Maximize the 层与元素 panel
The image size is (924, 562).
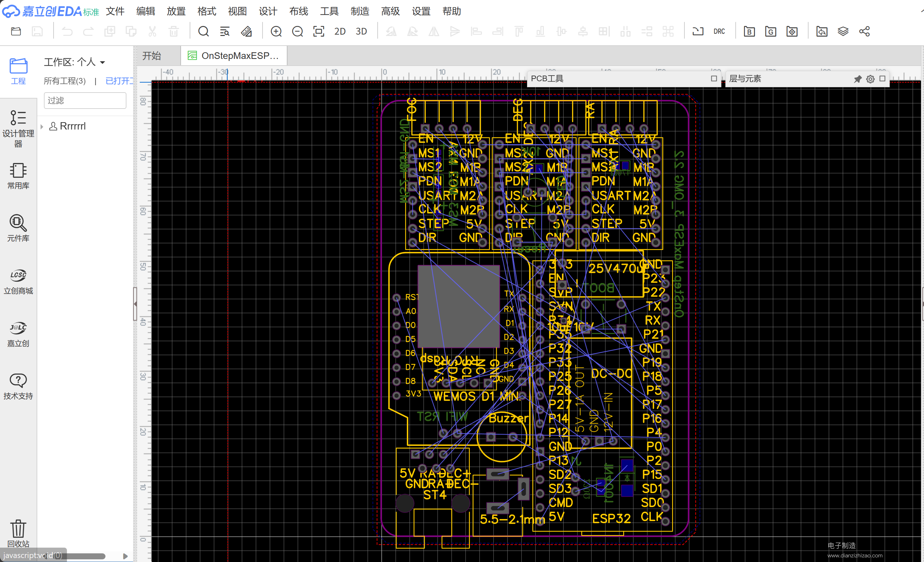(882, 79)
